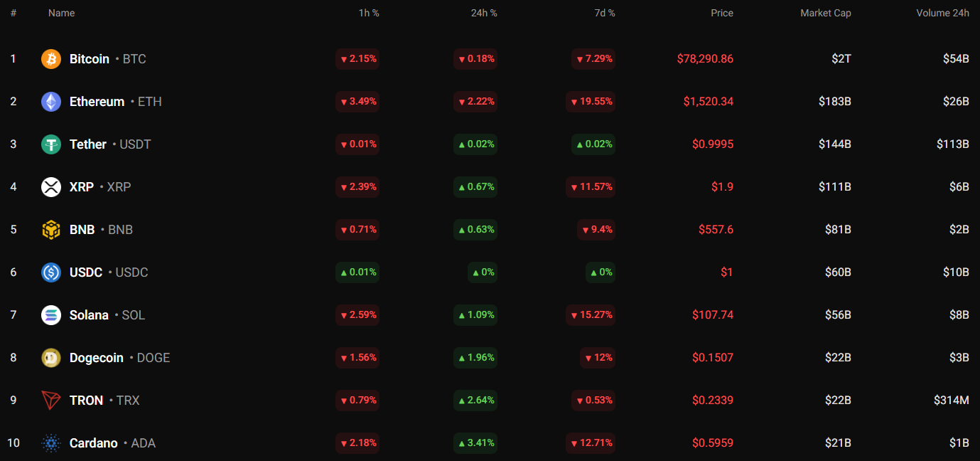
Task: Click the Ethereum diamond logo icon
Action: 51,102
